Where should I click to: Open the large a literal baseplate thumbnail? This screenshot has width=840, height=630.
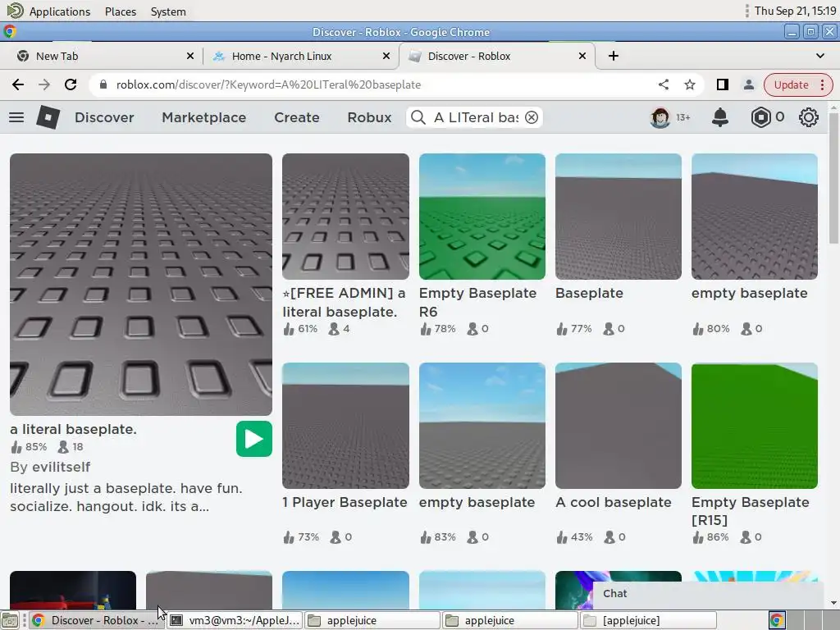[x=141, y=285]
